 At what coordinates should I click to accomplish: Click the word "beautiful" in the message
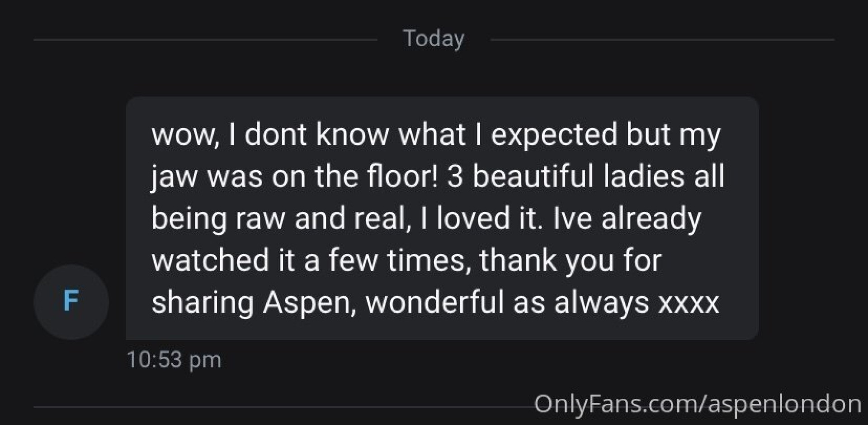pos(533,177)
